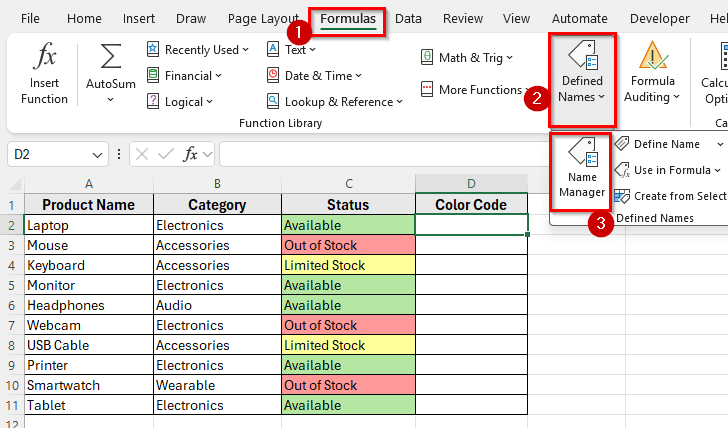The image size is (728, 428).
Task: Click the formula bar fx insert function icon
Action: [190, 154]
